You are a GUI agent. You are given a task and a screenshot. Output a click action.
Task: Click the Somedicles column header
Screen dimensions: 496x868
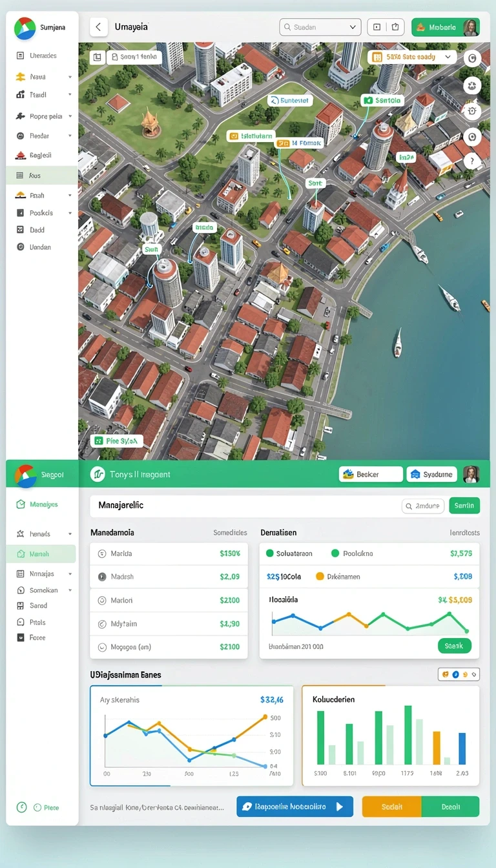click(x=230, y=533)
